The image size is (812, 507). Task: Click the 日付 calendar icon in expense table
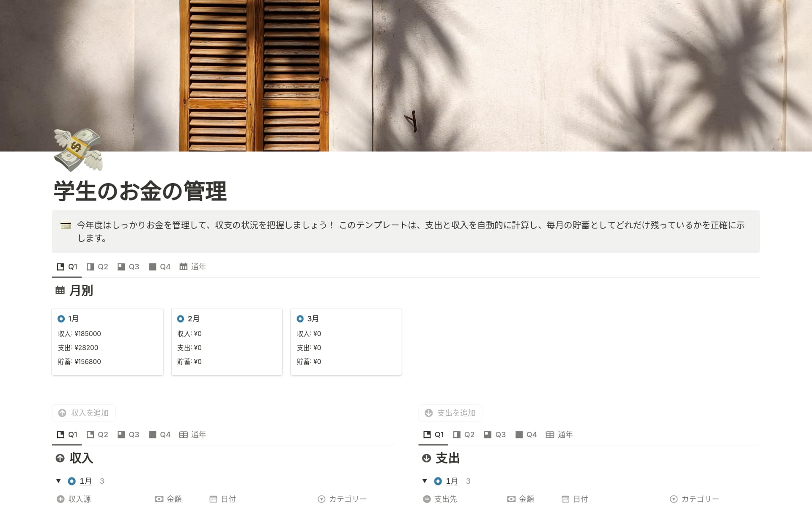pos(565,499)
